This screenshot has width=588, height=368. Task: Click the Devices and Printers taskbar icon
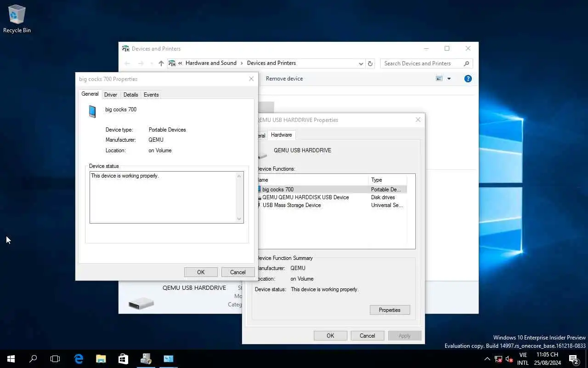[146, 359]
